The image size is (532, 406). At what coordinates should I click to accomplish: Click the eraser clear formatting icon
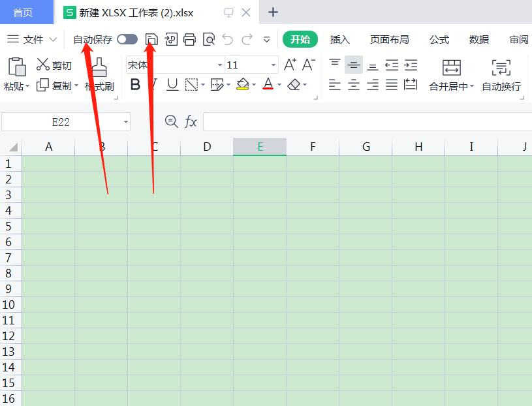294,84
